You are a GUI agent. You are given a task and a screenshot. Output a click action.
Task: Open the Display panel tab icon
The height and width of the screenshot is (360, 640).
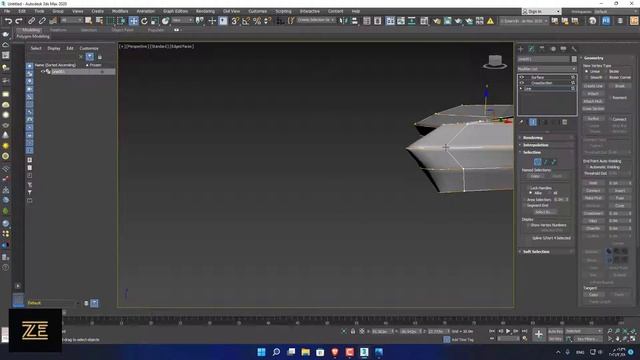[x=563, y=49]
